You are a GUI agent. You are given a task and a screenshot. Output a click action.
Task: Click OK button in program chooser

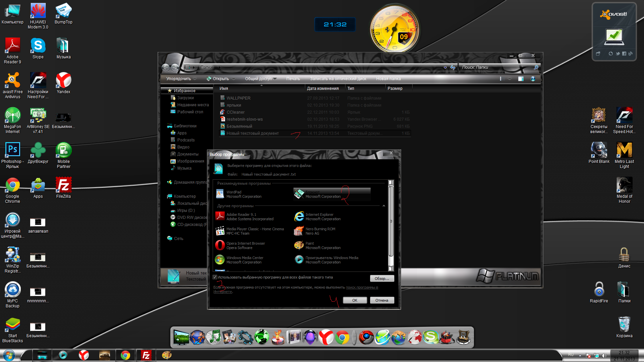point(355,300)
